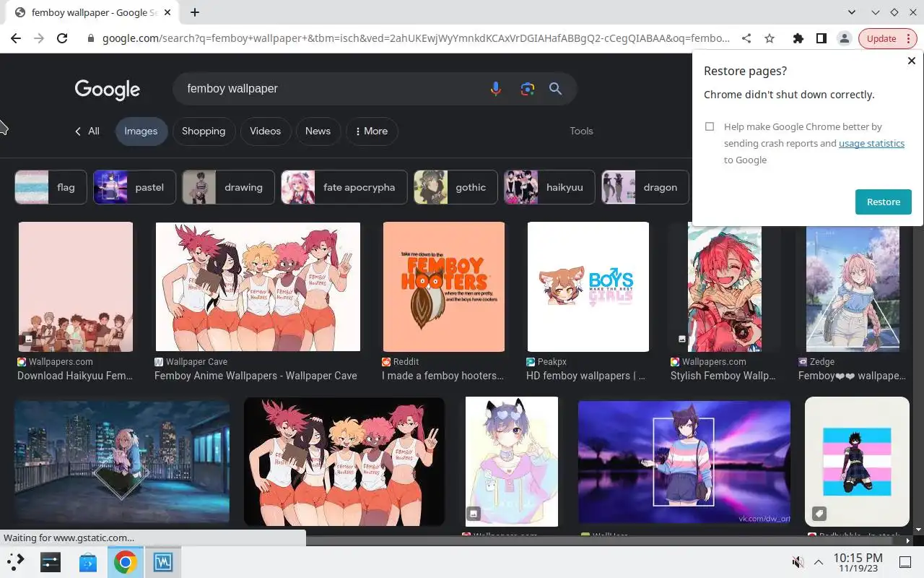
Task: Switch to the Videos tab
Action: (x=265, y=131)
